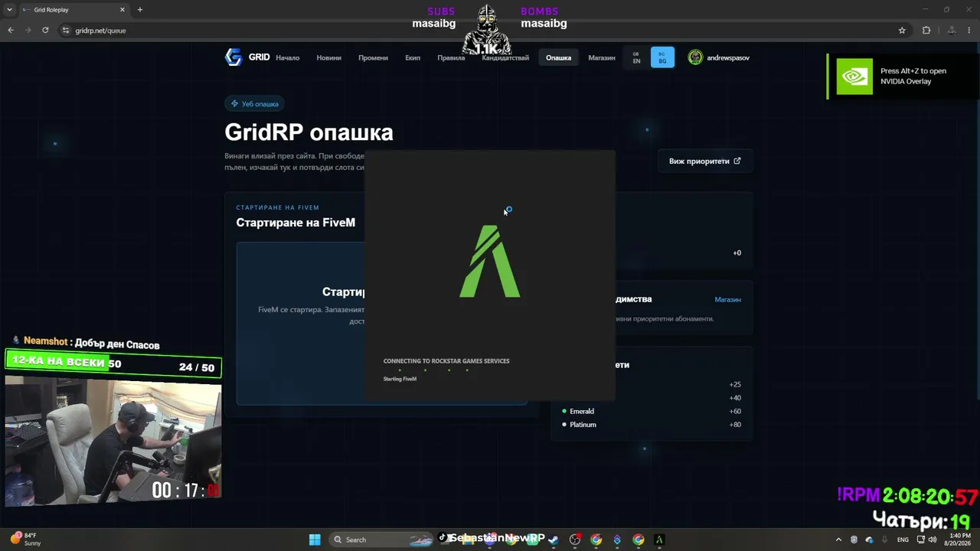Bookmark this page with the star icon

[902, 31]
